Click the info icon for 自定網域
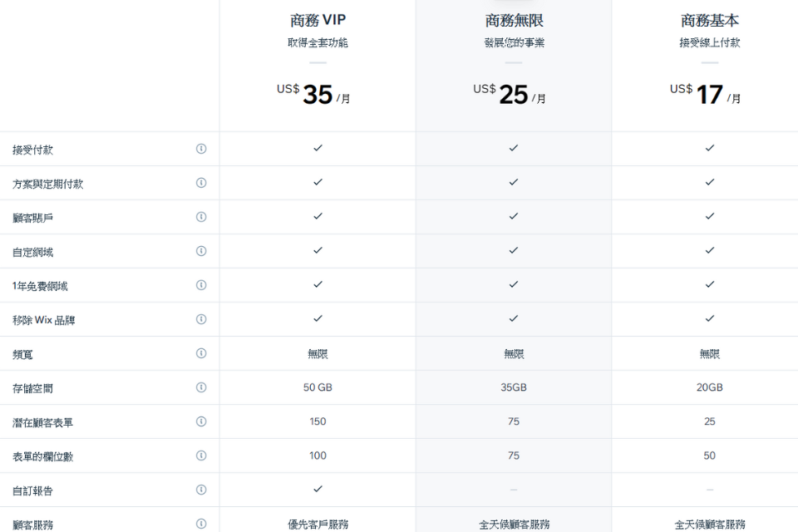Image resolution: width=798 pixels, height=532 pixels. 200,250
